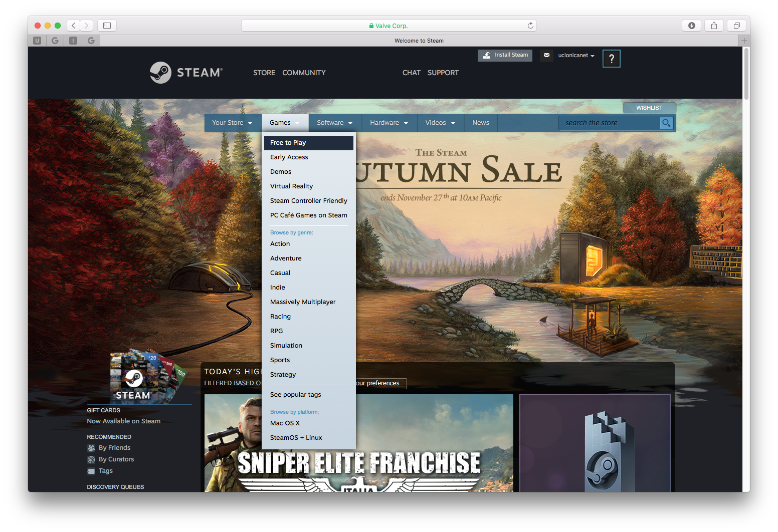Image resolution: width=778 pixels, height=532 pixels.
Task: Expand the Your Store dropdown
Action: tap(232, 123)
